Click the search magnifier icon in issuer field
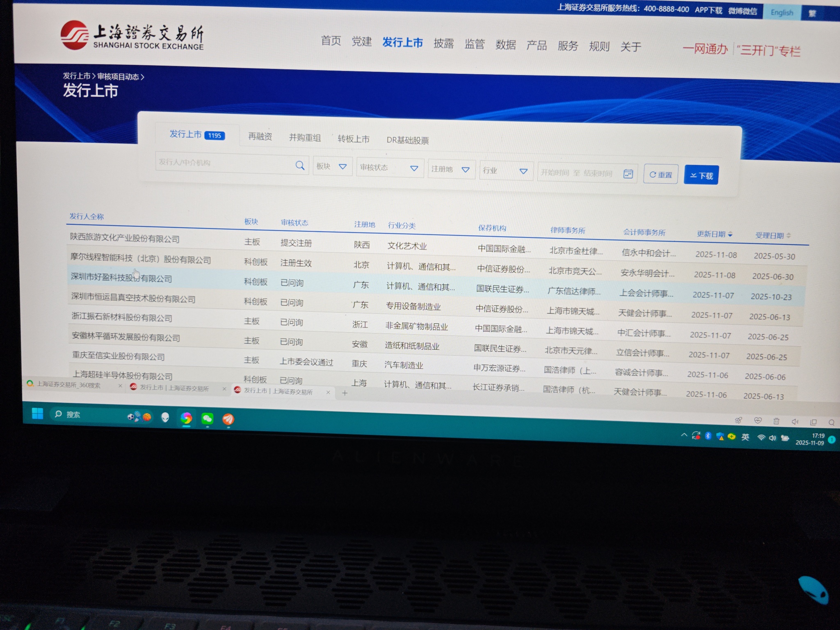840x630 pixels. click(300, 166)
